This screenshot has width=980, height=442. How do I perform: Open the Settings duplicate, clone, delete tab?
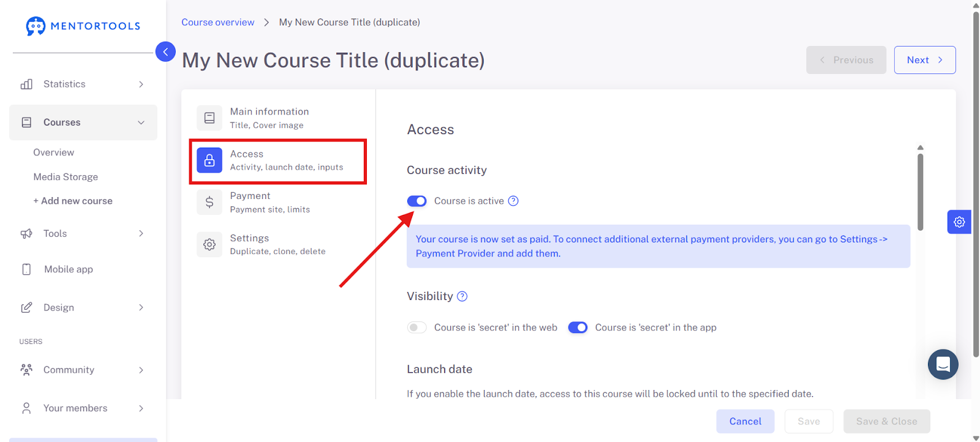tap(279, 244)
